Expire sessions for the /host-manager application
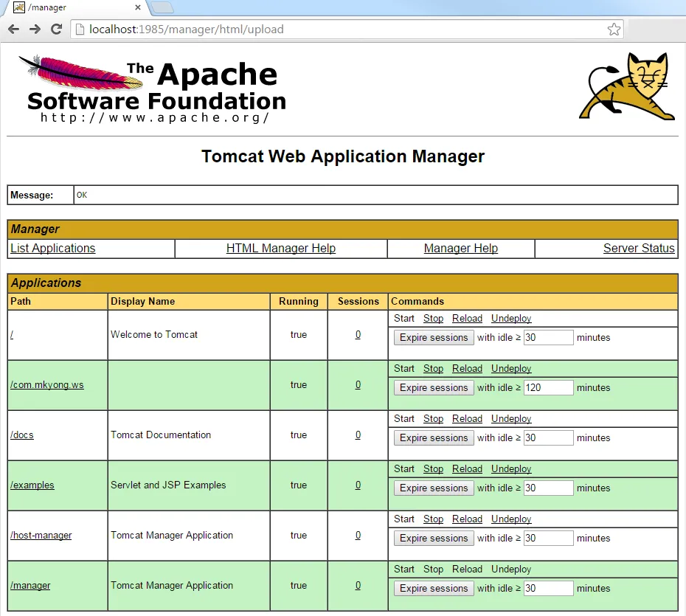Screen dimensions: 686x616 pyautogui.click(x=434, y=539)
